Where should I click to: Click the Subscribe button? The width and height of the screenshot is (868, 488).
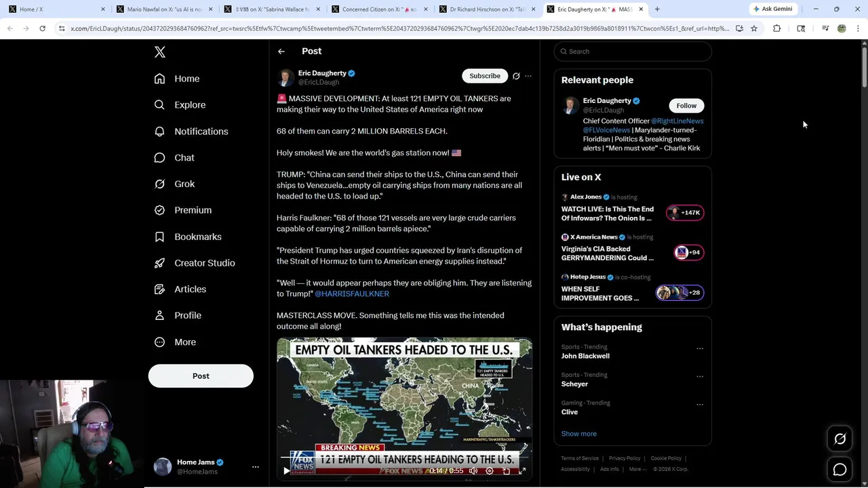tap(485, 76)
